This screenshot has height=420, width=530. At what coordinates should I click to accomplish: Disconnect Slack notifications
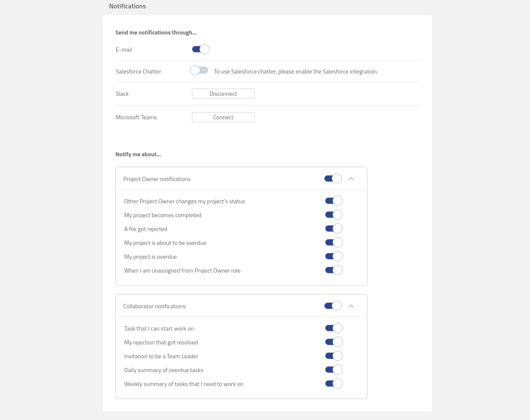(x=223, y=94)
